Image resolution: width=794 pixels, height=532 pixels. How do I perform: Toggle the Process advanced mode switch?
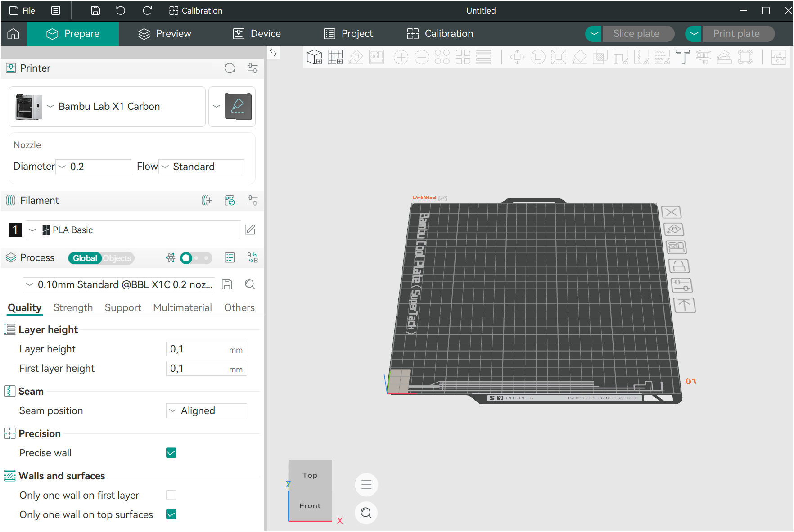(x=195, y=258)
